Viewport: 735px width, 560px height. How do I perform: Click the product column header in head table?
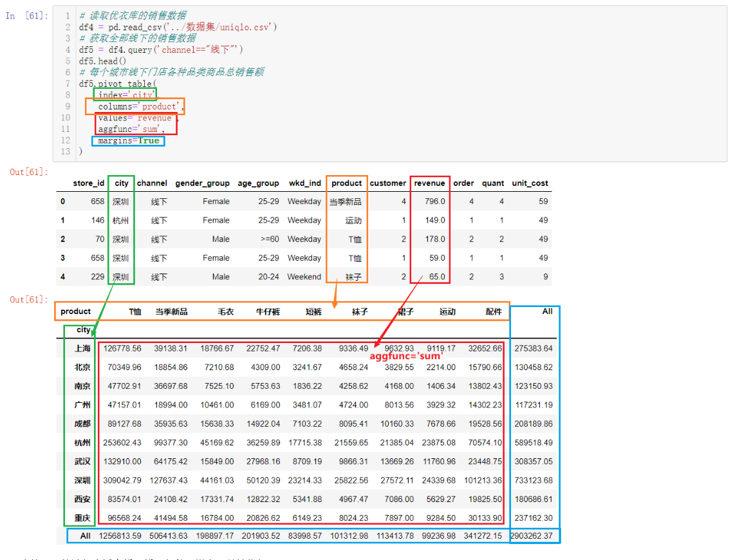pos(347,183)
